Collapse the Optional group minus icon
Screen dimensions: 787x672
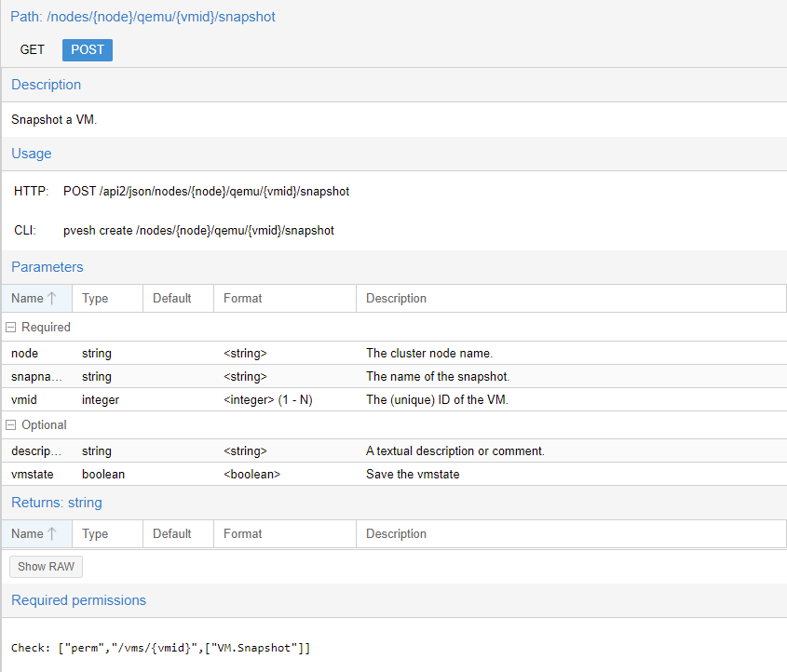(10, 425)
